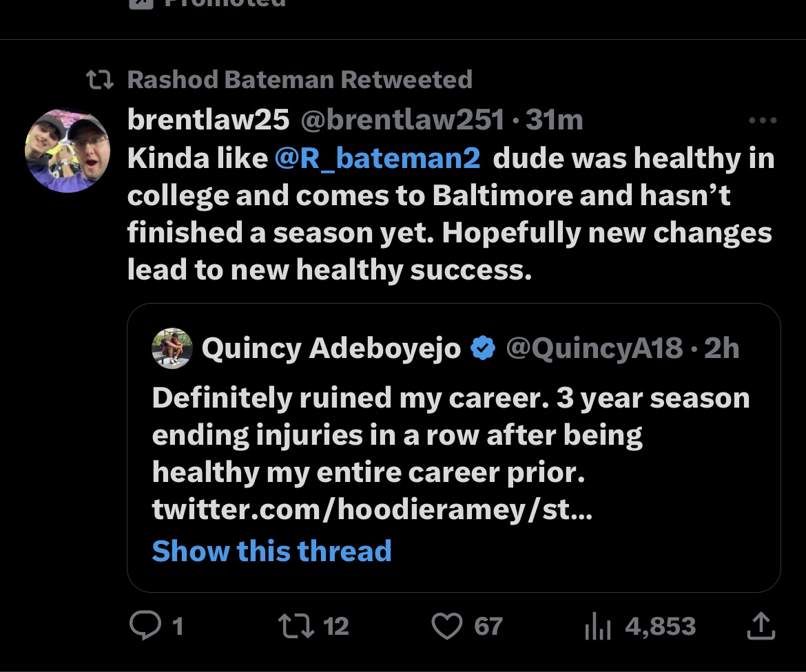Click the retweet icon beside Rashod Bateman

100,80
